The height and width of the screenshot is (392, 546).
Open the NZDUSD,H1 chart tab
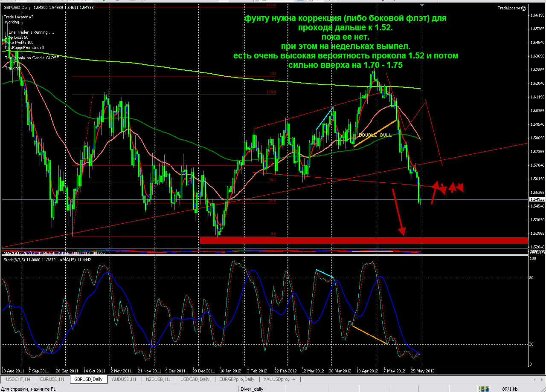click(158, 379)
